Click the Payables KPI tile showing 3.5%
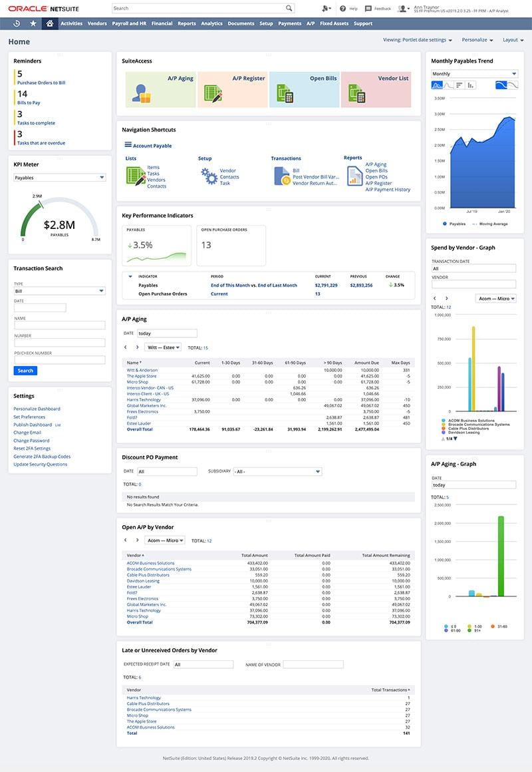Screen dimensions: 532x772 (156, 246)
